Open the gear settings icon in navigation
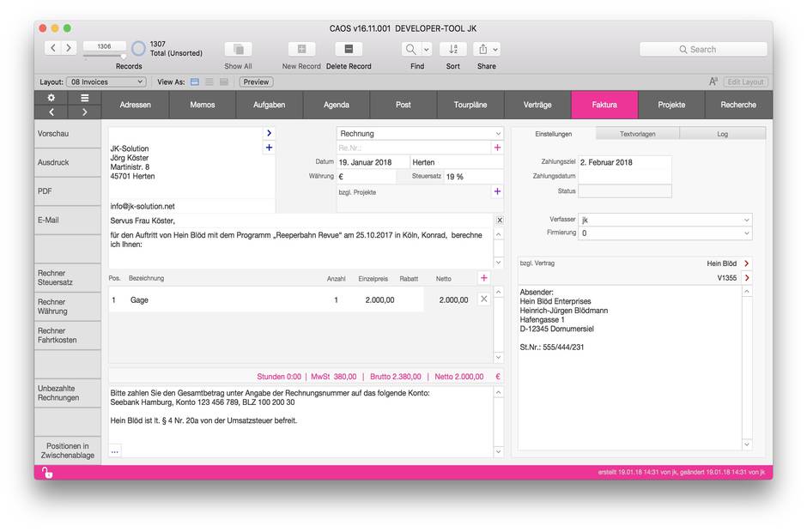This screenshot has height=532, width=807. tap(51, 98)
